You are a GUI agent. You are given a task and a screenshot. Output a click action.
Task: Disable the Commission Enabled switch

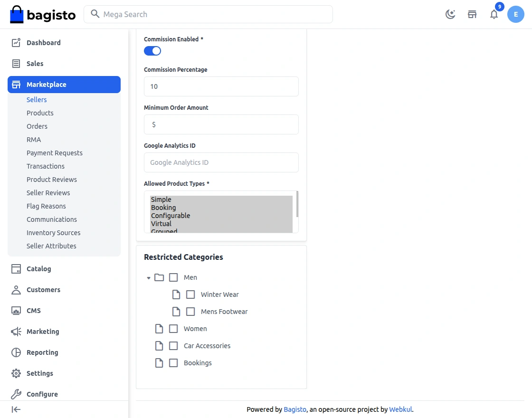(152, 51)
